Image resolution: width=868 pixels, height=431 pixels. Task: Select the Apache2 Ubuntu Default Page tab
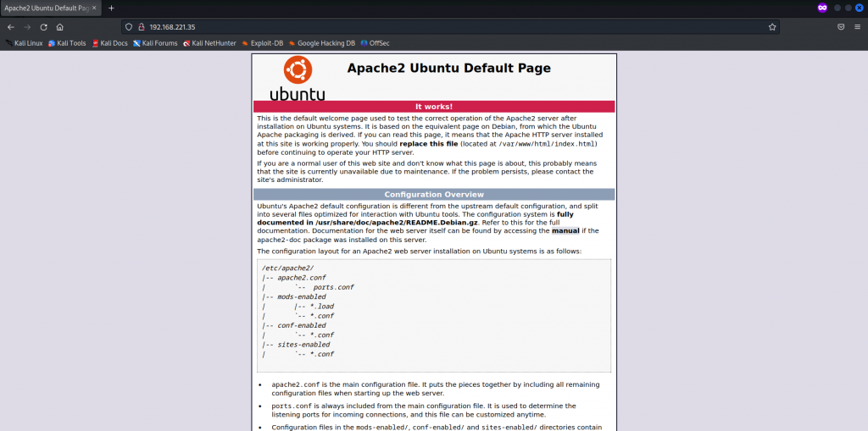[51, 8]
